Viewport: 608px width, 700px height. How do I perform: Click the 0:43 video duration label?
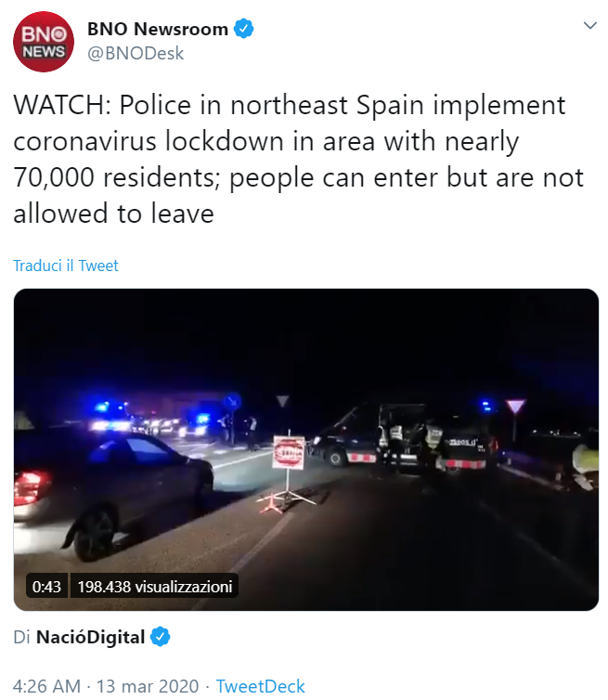coord(46,586)
